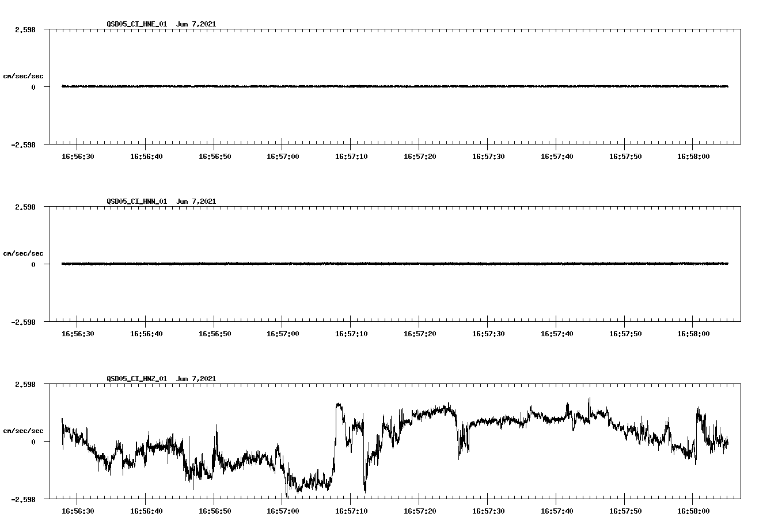Click the cm/sec/sec unit label on HNE plot
Image resolution: width=782 pixels, height=532 pixels.
click(x=23, y=76)
